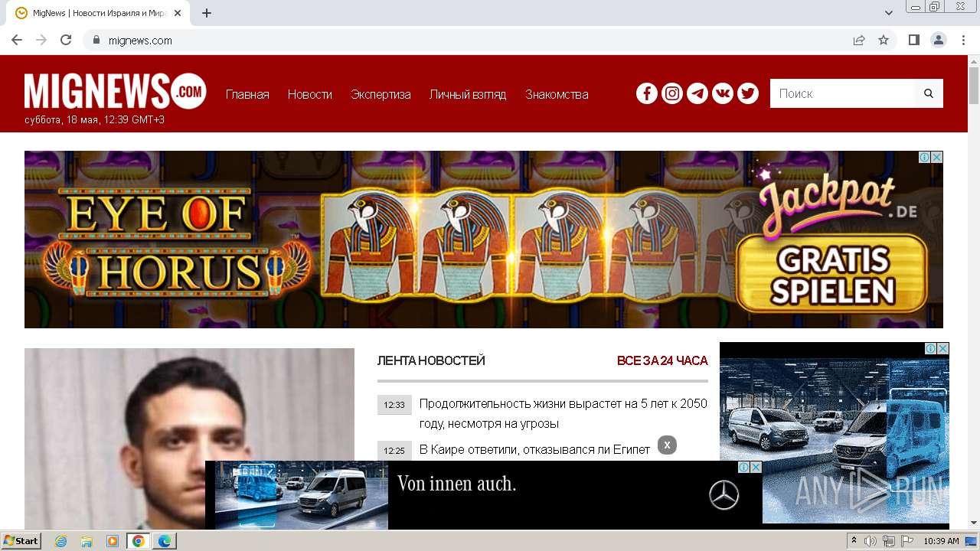Open ad info on bottom Mercedes banner
Viewport: 980px width, 551px height.
click(x=744, y=467)
